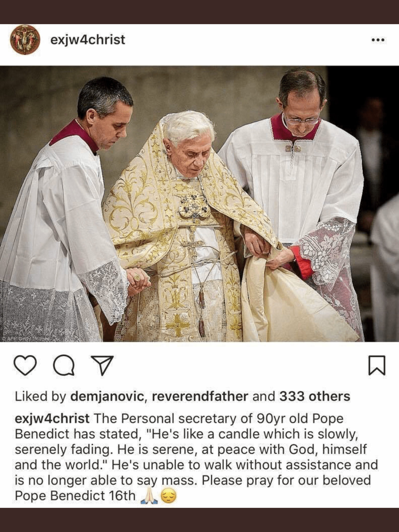Open comments with the speech bubble icon
This screenshot has width=399, height=532.
[x=64, y=365]
